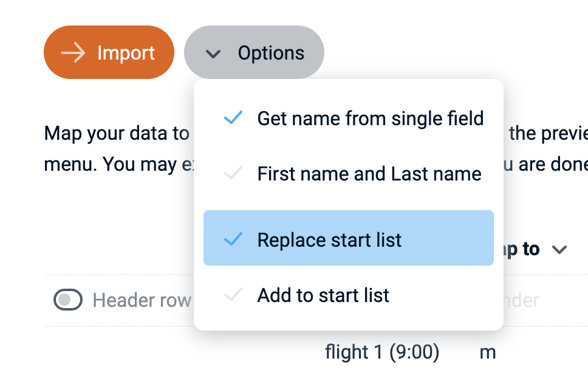
Task: Select the flight 1 (9:00) cell
Action: pos(381,352)
